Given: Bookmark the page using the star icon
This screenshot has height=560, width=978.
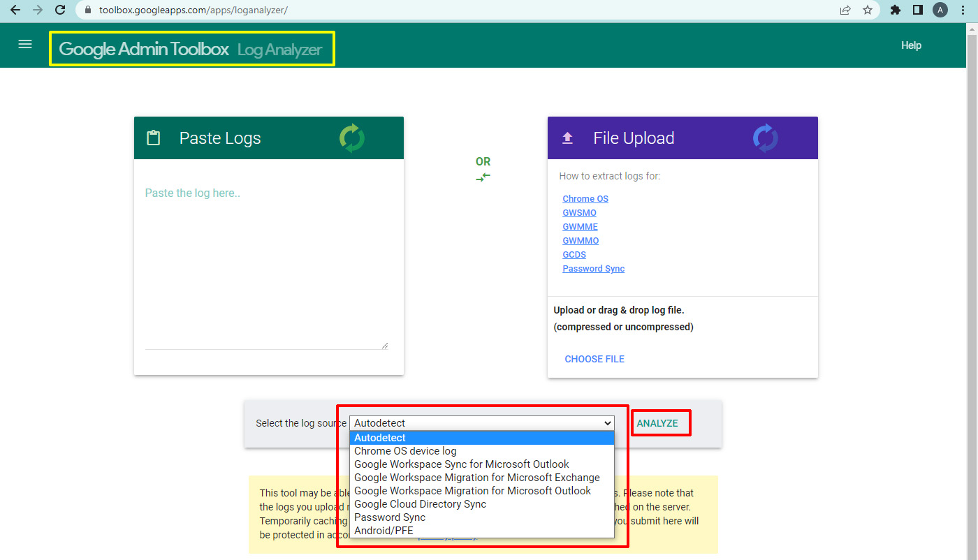Looking at the screenshot, I should coord(868,10).
